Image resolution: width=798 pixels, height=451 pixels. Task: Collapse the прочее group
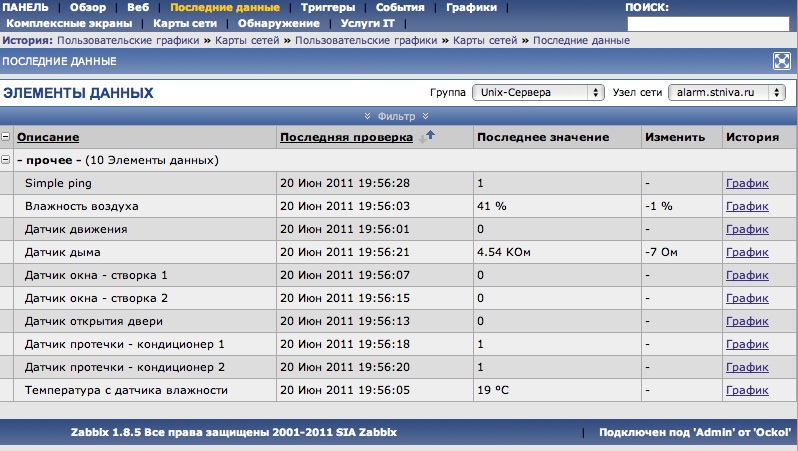[6, 160]
